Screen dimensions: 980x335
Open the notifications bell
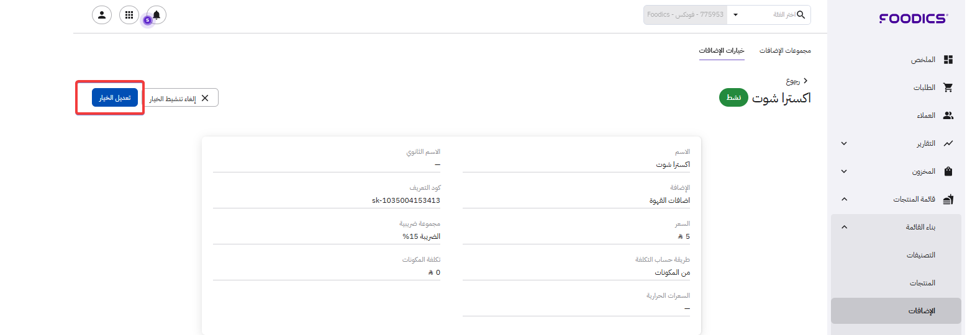[157, 15]
